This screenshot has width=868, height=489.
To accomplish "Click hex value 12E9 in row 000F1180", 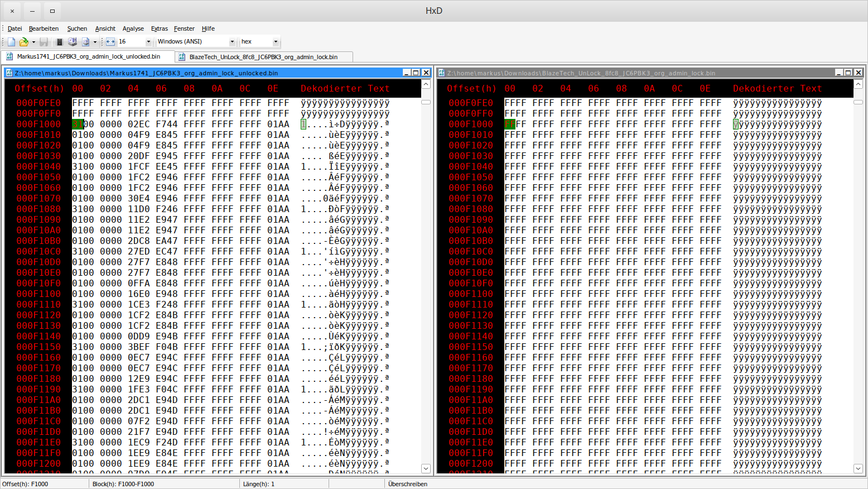I will pyautogui.click(x=139, y=378).
